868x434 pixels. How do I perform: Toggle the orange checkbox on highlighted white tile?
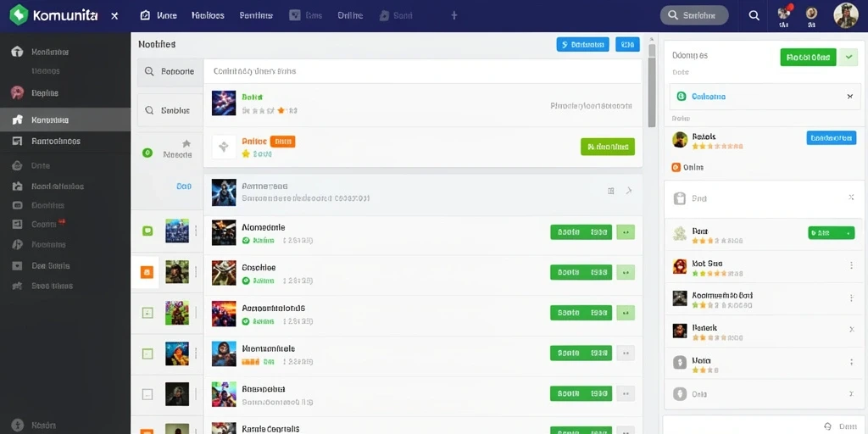coord(147,272)
